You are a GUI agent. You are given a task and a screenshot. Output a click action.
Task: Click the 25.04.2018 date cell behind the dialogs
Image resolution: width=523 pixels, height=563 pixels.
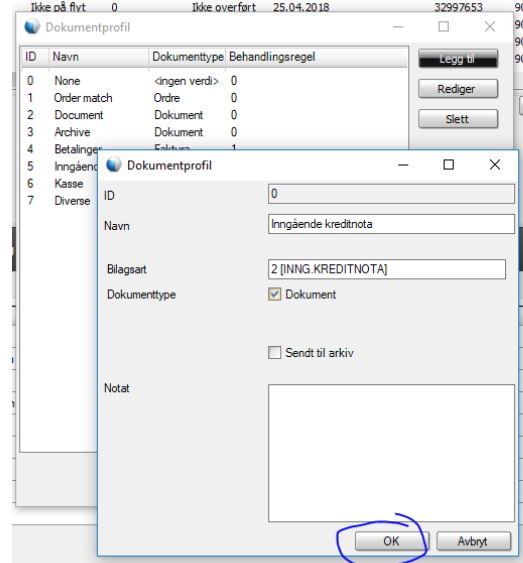pyautogui.click(x=301, y=7)
